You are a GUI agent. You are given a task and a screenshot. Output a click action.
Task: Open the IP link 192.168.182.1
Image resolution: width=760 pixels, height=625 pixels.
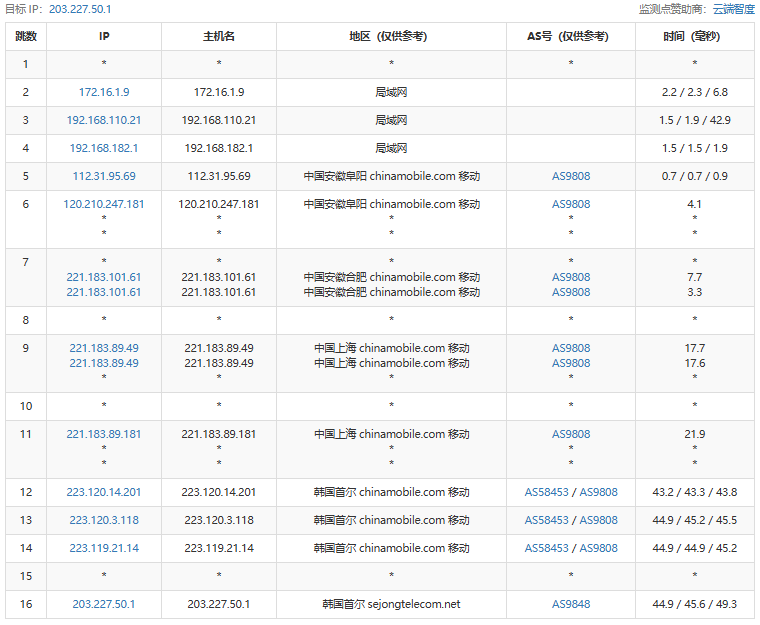[104, 148]
